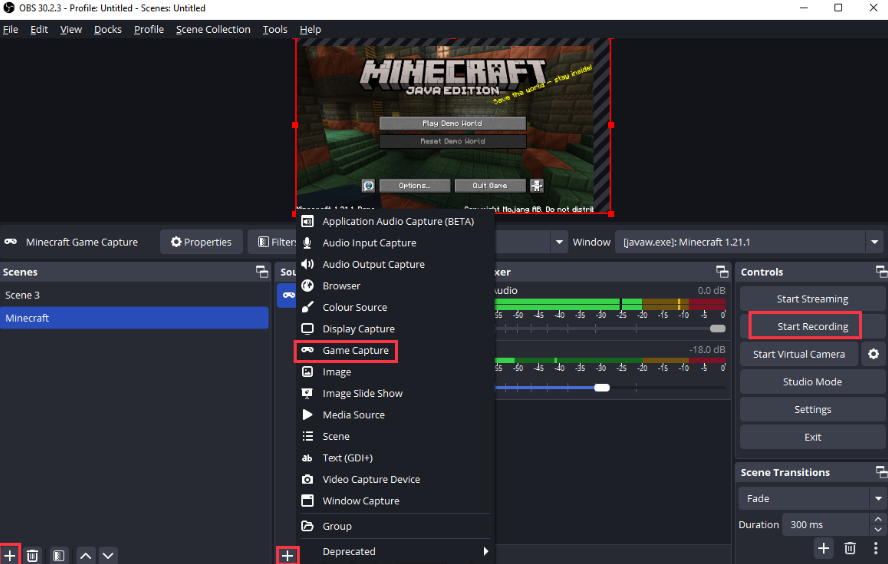Open virtual camera settings via the gear icon
888x564 pixels.
coord(873,354)
